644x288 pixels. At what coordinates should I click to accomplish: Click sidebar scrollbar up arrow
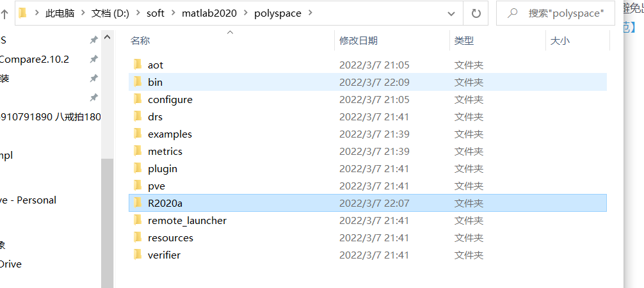pyautogui.click(x=107, y=37)
